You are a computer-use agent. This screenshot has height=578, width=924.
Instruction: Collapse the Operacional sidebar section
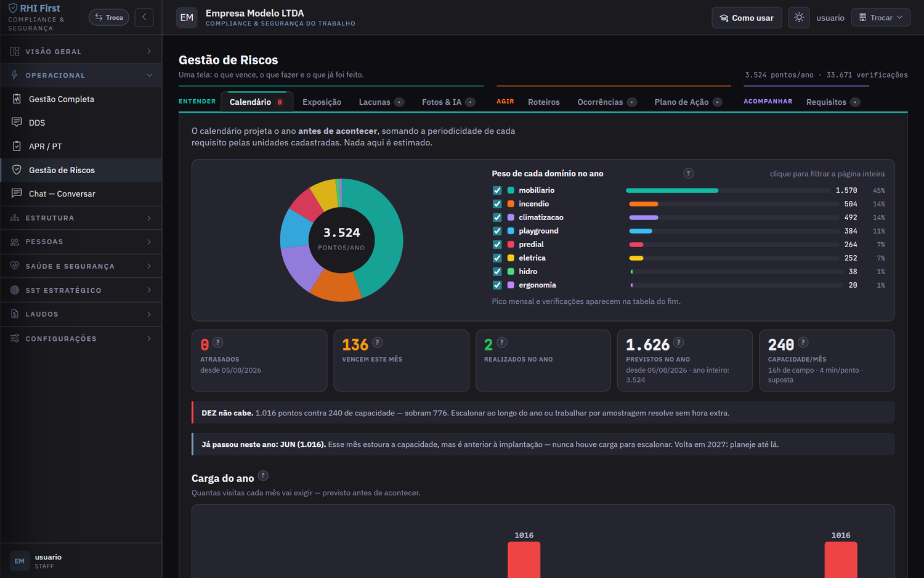81,75
